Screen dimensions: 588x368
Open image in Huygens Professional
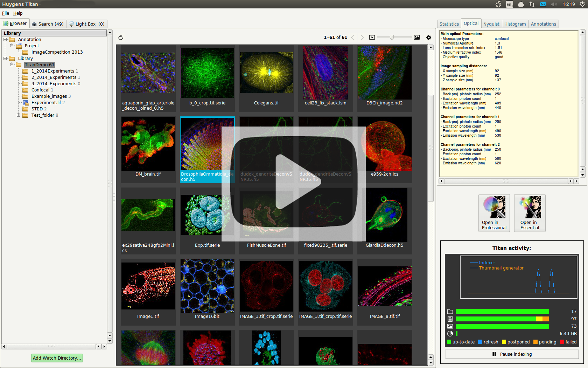[494, 213]
